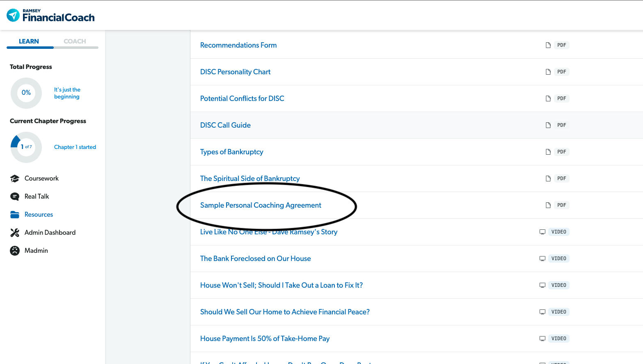Click the Coursework graduation cap icon

[x=15, y=179]
